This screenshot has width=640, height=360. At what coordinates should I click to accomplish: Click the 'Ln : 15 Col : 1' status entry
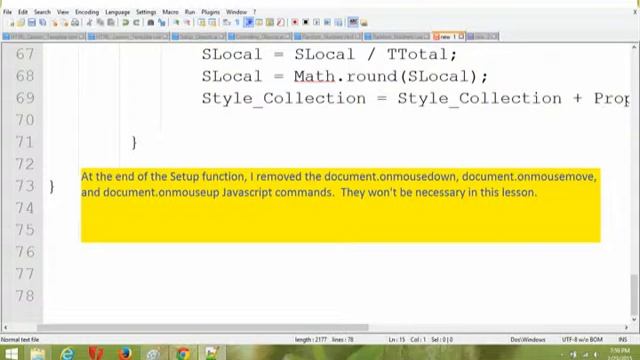[407, 340]
